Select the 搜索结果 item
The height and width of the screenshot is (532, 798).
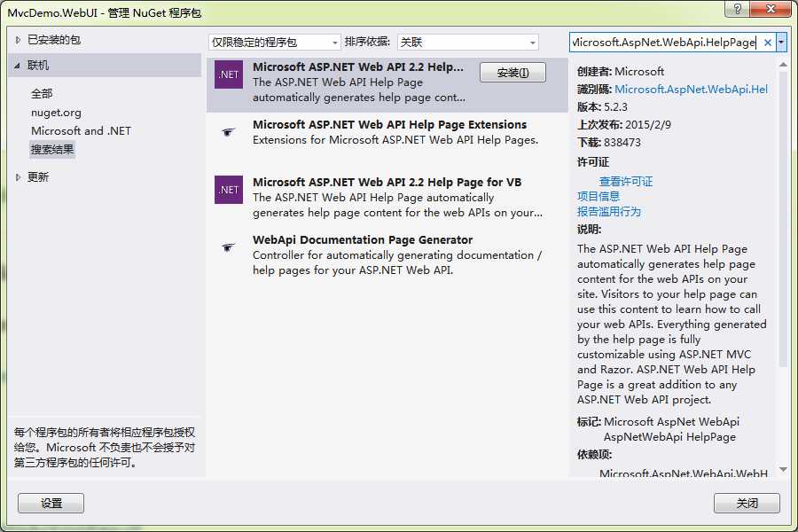52,150
